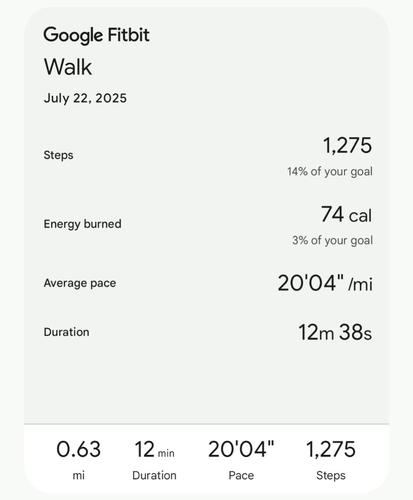Select the Duration row label

(66, 332)
